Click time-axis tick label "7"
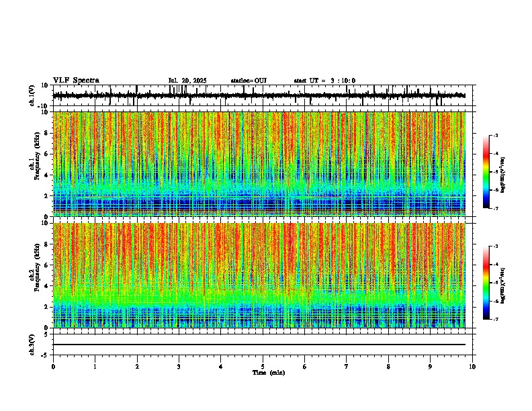The height and width of the screenshot is (411, 532). [347, 367]
